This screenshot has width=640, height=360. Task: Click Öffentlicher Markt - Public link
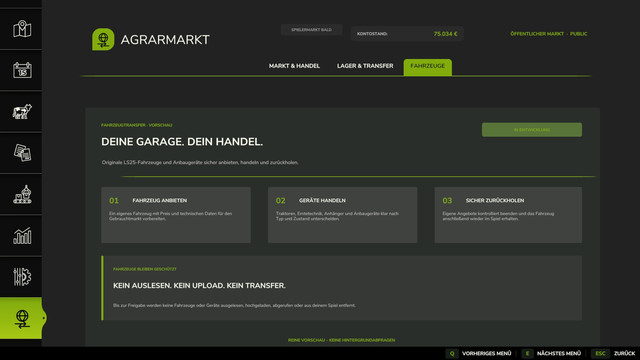click(549, 34)
